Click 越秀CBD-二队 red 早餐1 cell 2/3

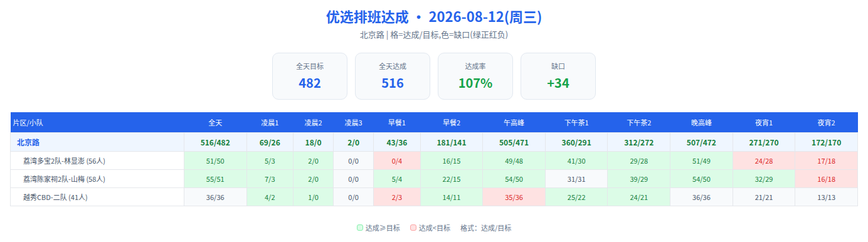coord(397,197)
